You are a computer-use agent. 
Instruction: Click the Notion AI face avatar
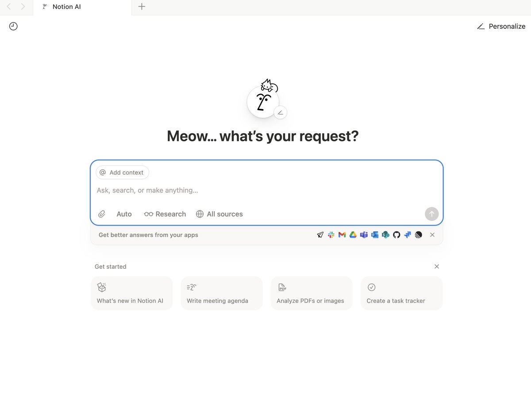(x=263, y=102)
